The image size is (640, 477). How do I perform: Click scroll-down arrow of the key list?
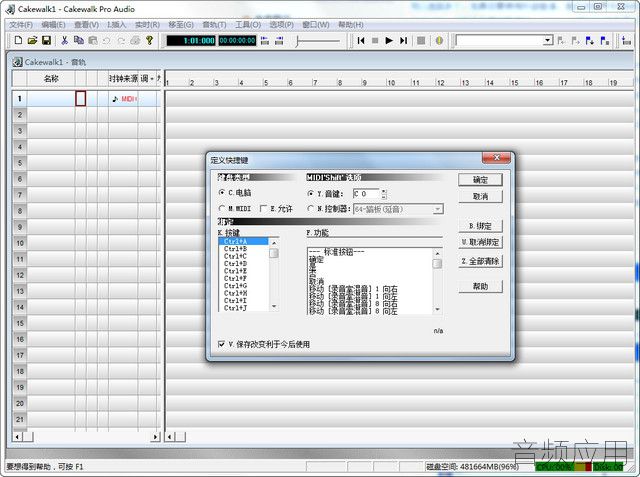pyautogui.click(x=274, y=306)
